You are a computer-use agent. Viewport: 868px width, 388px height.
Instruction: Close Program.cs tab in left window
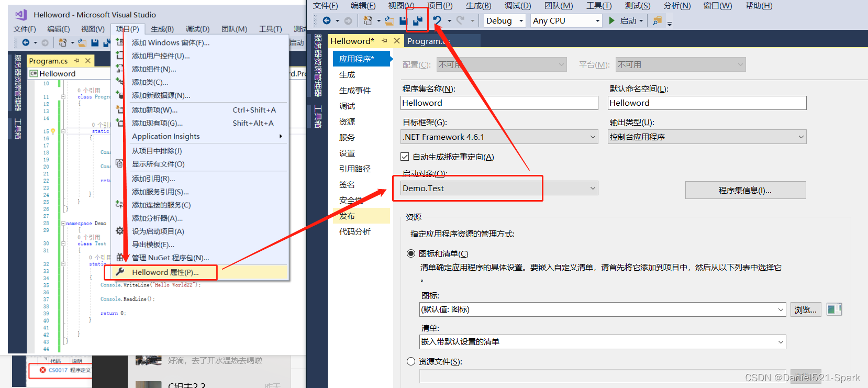pos(88,61)
